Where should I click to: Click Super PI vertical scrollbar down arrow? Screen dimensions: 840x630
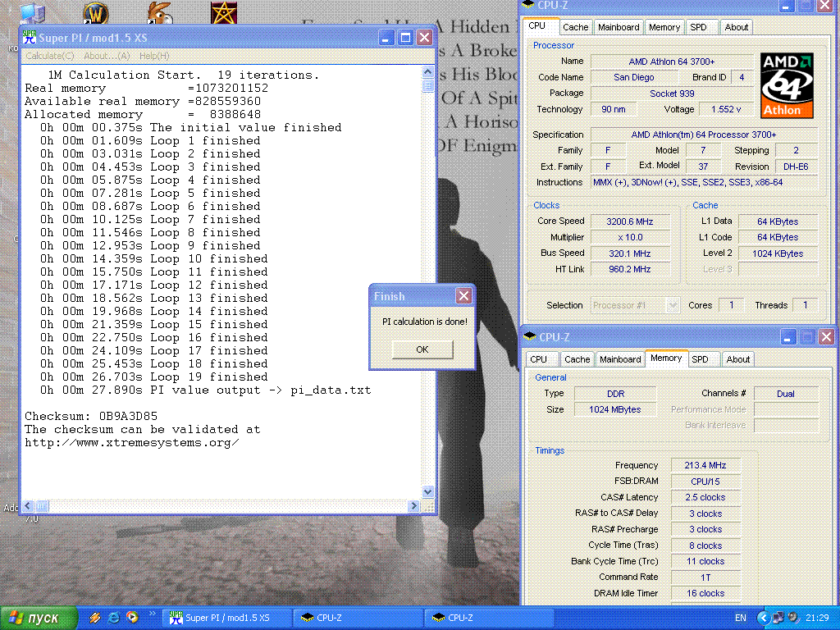(427, 491)
